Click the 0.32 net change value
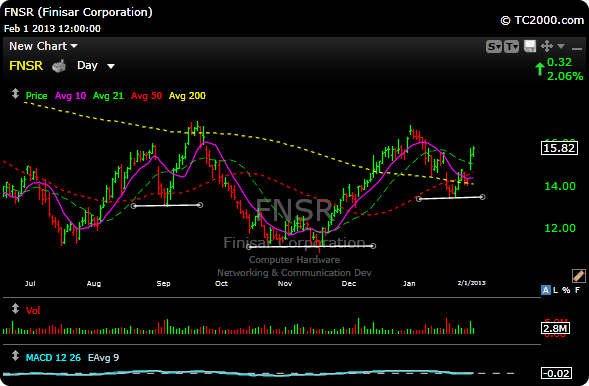This screenshot has height=386, width=589. (x=559, y=62)
